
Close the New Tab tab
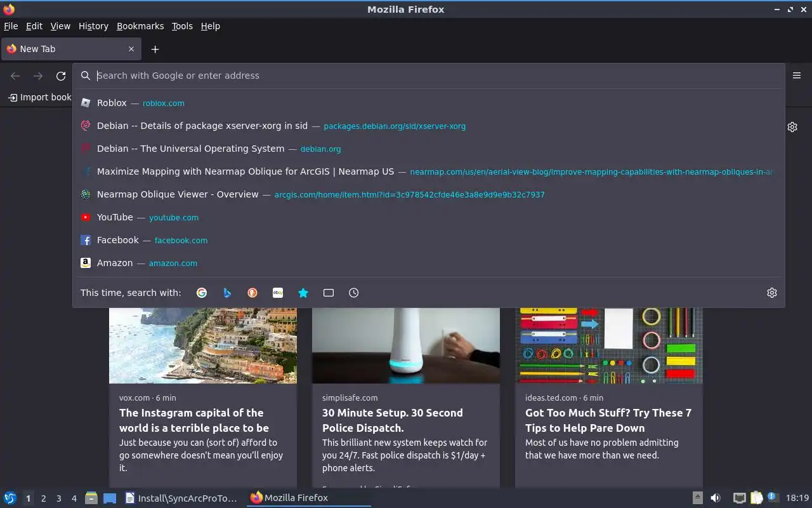pyautogui.click(x=131, y=49)
